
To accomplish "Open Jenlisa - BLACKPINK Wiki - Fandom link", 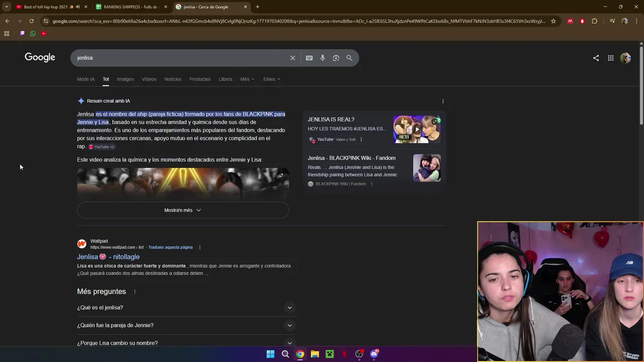I will tap(352, 158).
